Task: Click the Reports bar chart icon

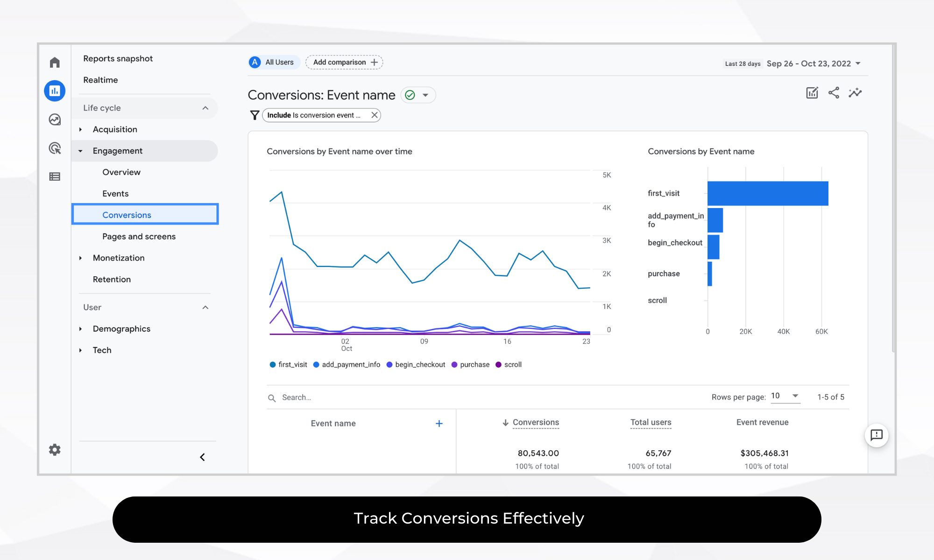Action: pyautogui.click(x=55, y=91)
